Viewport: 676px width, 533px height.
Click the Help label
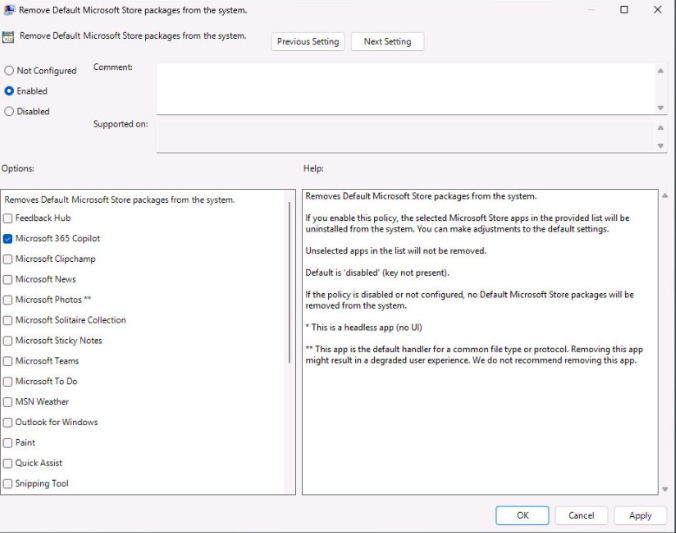(313, 168)
